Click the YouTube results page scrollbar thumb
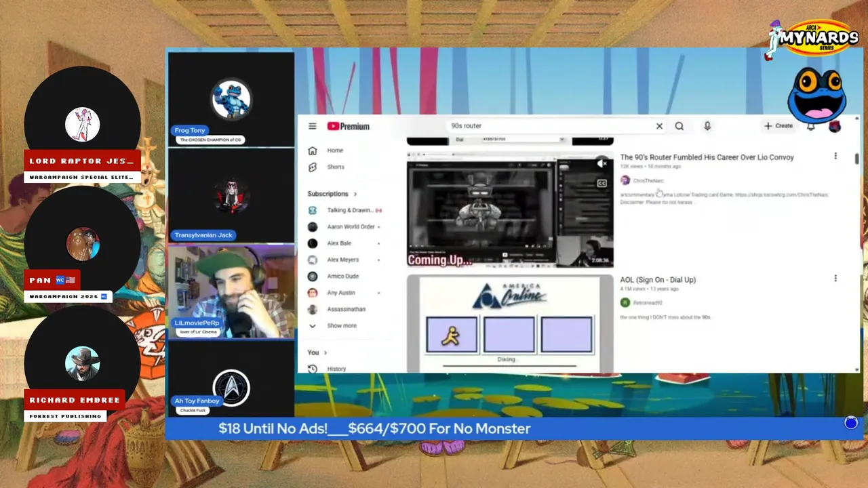Viewport: 868px width, 488px height. (x=856, y=159)
